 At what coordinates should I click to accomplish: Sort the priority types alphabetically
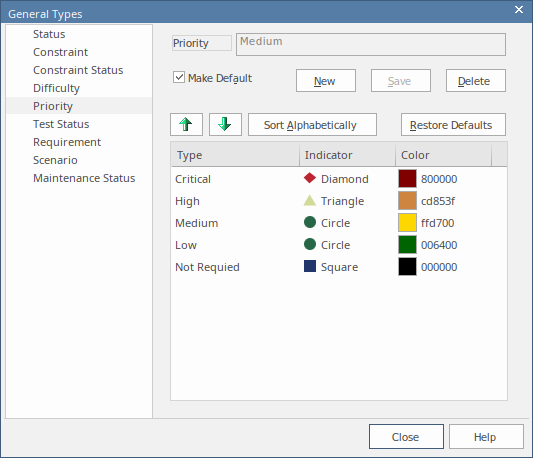[312, 124]
